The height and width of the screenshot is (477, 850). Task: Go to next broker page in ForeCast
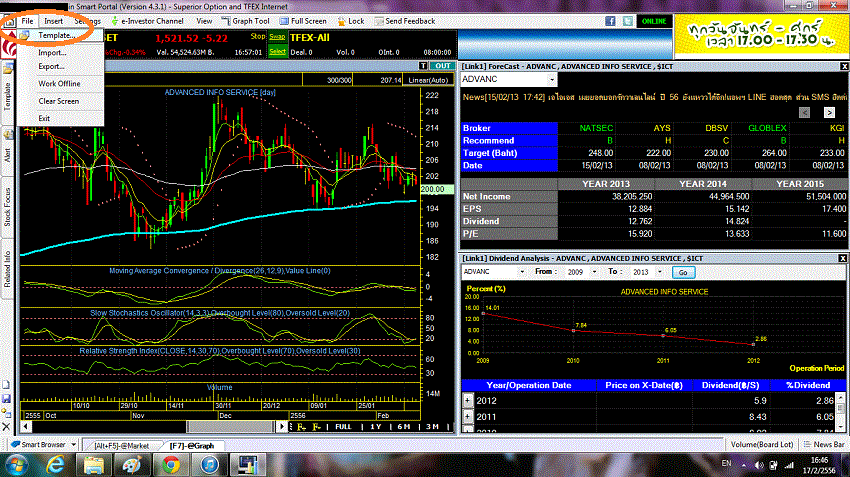coord(829,112)
